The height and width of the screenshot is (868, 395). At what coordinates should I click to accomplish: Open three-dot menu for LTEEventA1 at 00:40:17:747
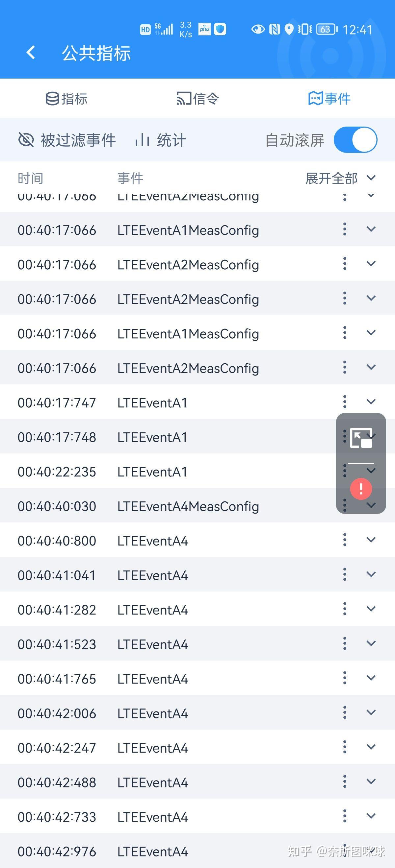(x=344, y=402)
